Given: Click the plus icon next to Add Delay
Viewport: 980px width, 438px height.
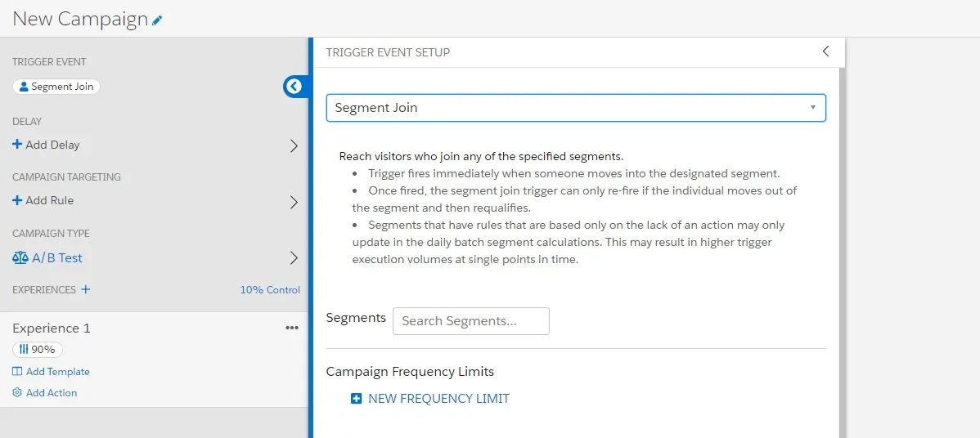Looking at the screenshot, I should [x=17, y=145].
